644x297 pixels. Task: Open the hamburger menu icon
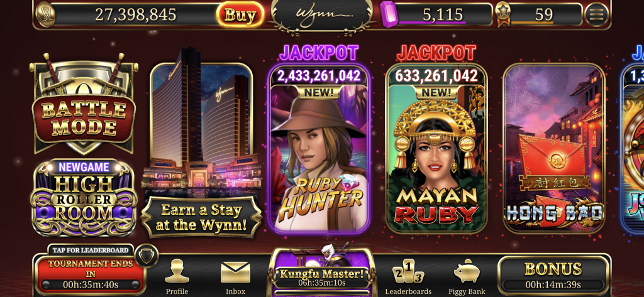pyautogui.click(x=596, y=15)
